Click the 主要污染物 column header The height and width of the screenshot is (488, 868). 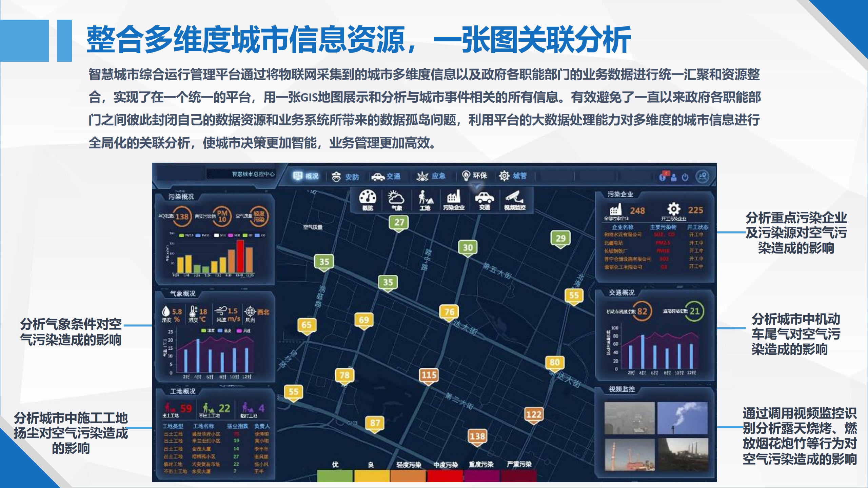(663, 227)
